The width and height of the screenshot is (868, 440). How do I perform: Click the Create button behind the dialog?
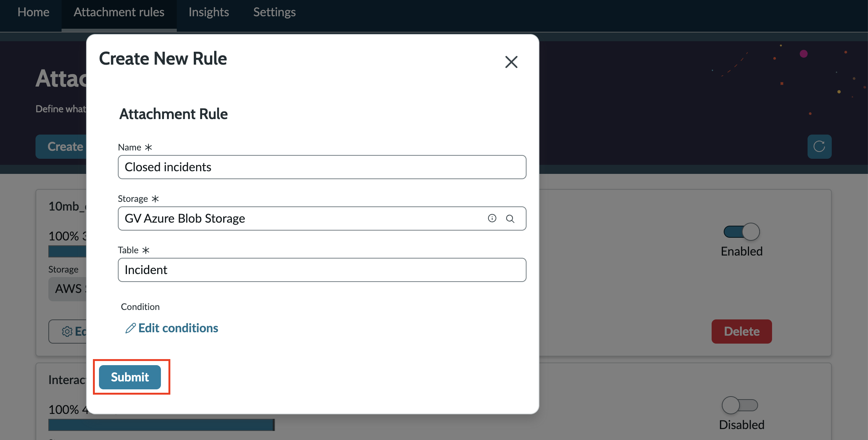pyautogui.click(x=61, y=147)
